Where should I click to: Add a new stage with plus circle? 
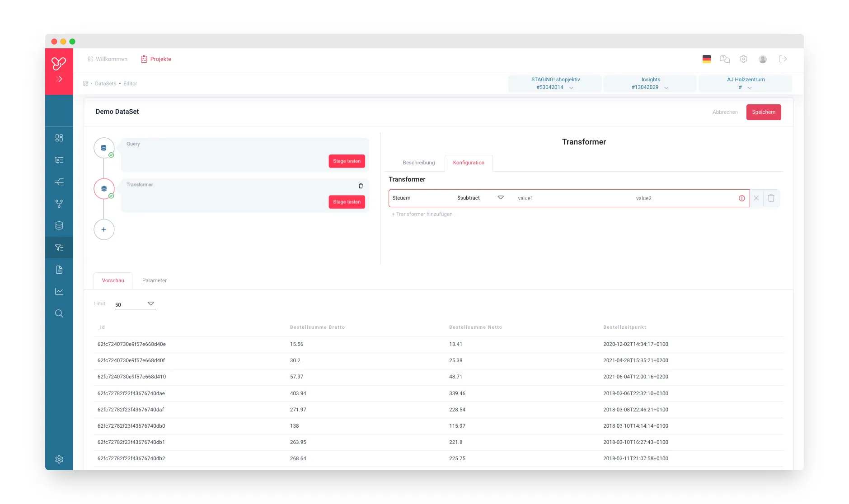(x=104, y=229)
